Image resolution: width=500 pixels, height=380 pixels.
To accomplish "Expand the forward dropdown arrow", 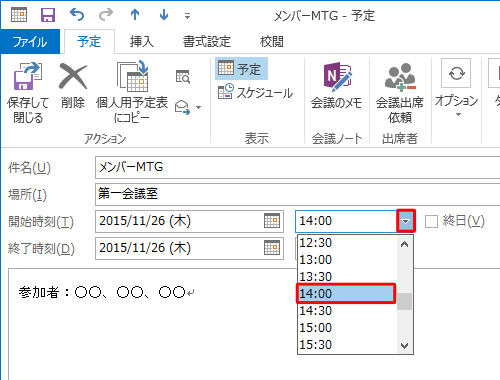I will pyautogui.click(x=199, y=107).
